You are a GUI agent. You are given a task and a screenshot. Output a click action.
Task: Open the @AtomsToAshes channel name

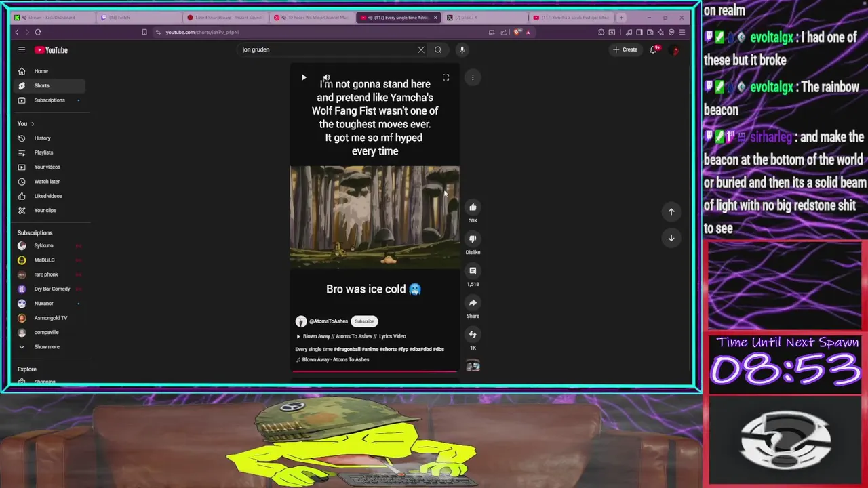[328, 321]
